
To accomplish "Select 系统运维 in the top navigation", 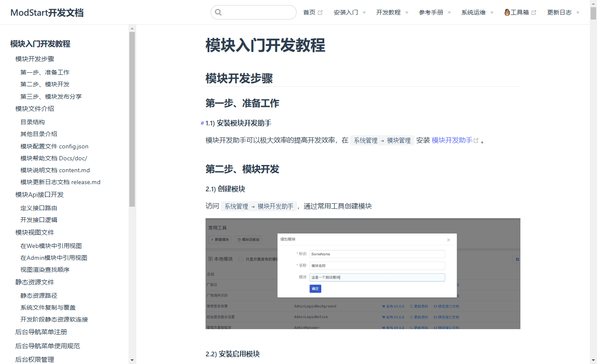I will click(x=474, y=12).
